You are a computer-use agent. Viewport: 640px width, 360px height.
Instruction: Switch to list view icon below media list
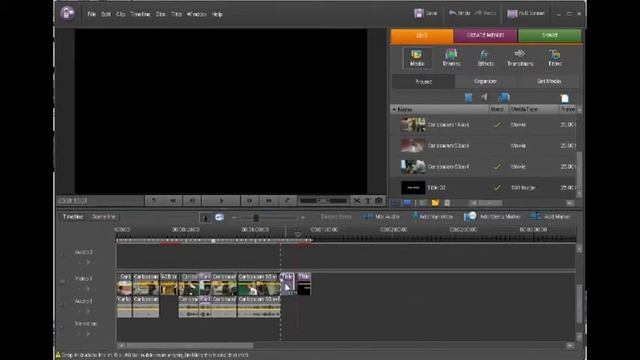pyautogui.click(x=396, y=203)
